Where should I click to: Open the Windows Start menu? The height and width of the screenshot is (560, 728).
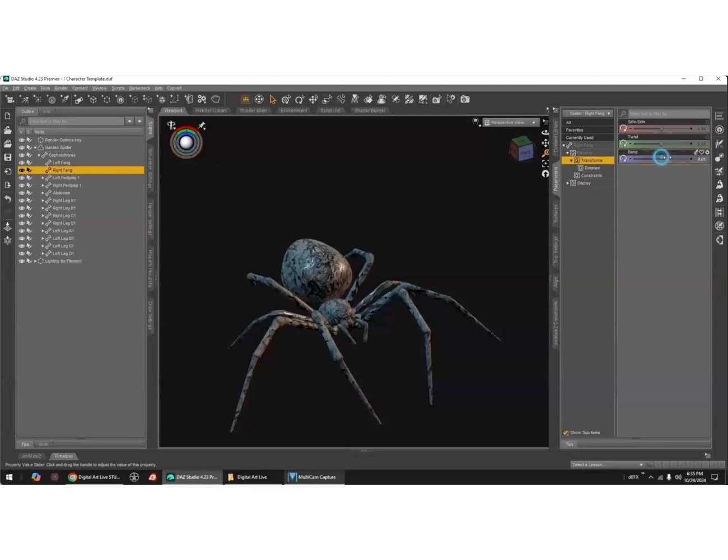click(x=9, y=477)
